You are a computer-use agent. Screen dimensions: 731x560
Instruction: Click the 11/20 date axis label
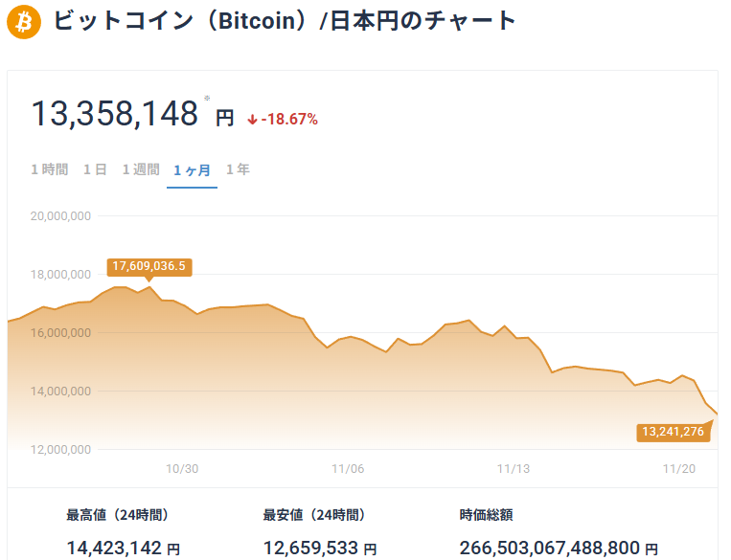680,468
